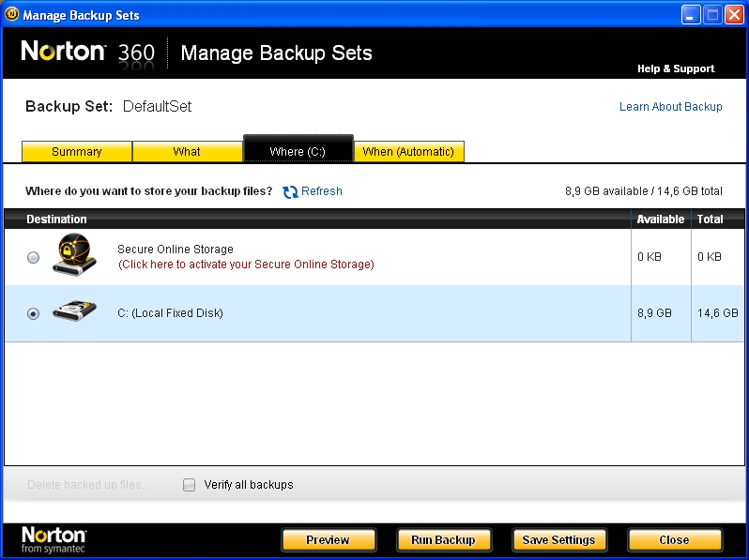Image resolution: width=749 pixels, height=560 pixels.
Task: Click the Refresh link text
Action: (x=322, y=191)
